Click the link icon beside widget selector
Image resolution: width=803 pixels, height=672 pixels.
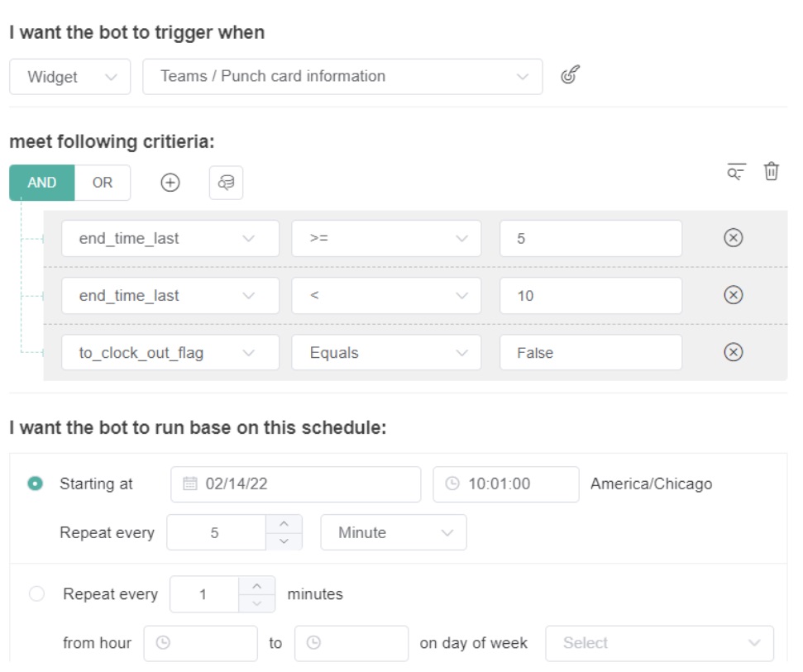[x=569, y=75]
